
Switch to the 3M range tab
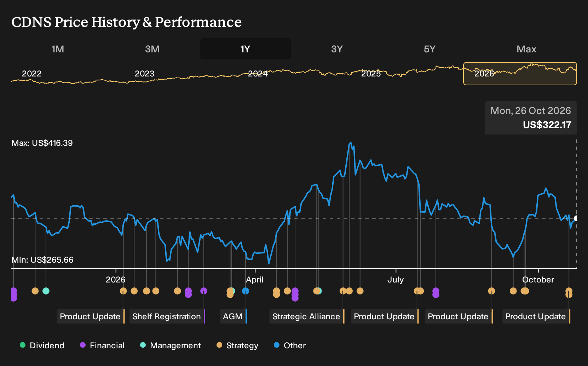152,49
